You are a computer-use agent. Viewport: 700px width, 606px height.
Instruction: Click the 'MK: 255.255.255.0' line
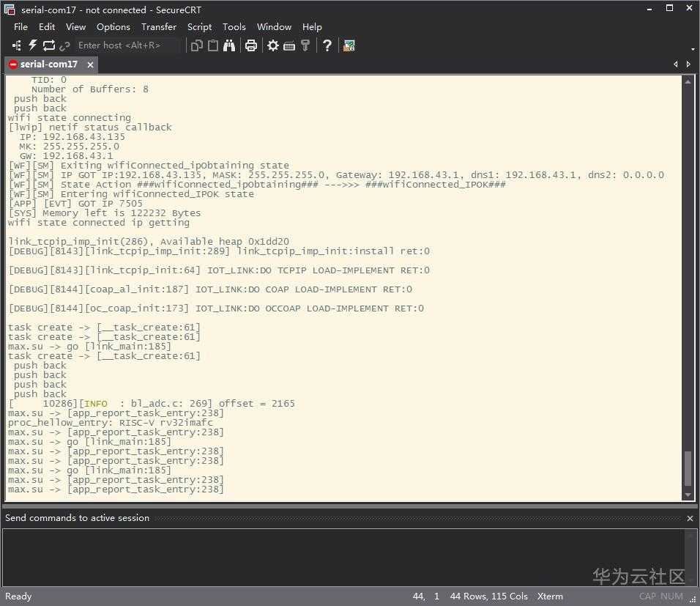(70, 147)
